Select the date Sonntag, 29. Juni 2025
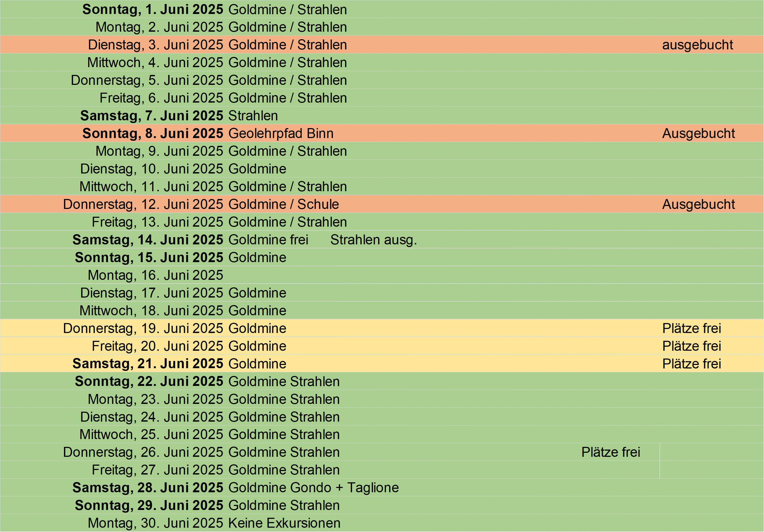764x532 pixels. (x=149, y=505)
